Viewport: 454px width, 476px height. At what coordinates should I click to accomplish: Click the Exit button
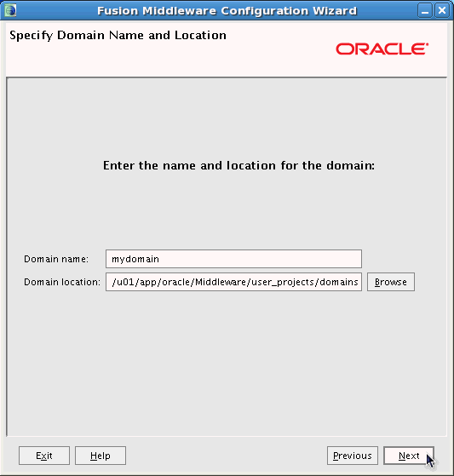(44, 456)
